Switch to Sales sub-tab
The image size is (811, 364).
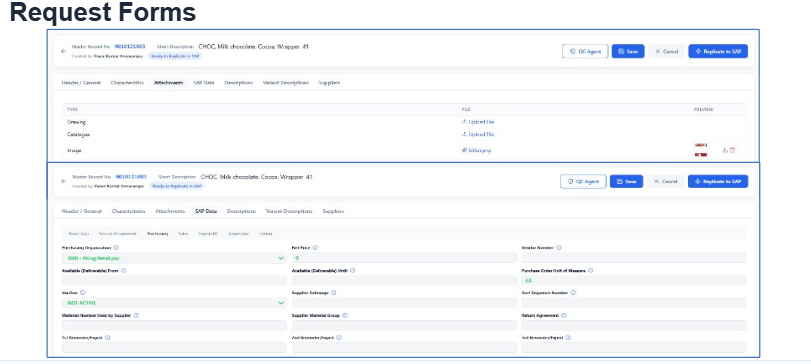coord(183,234)
